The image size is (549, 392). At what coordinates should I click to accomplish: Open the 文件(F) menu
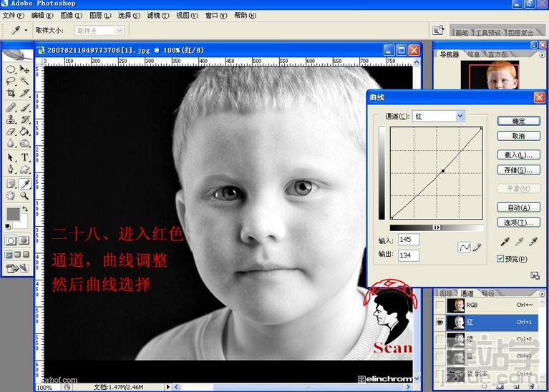coord(14,16)
